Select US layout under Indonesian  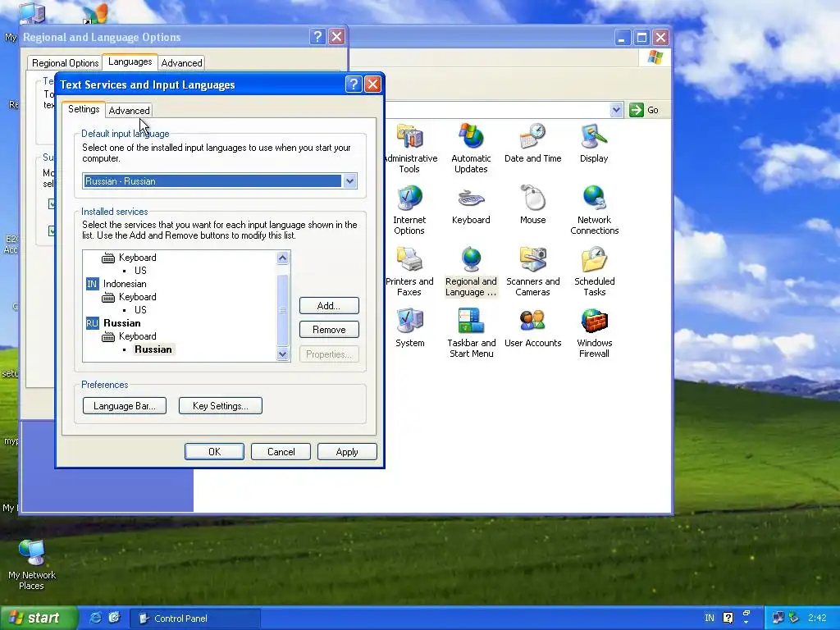140,309
